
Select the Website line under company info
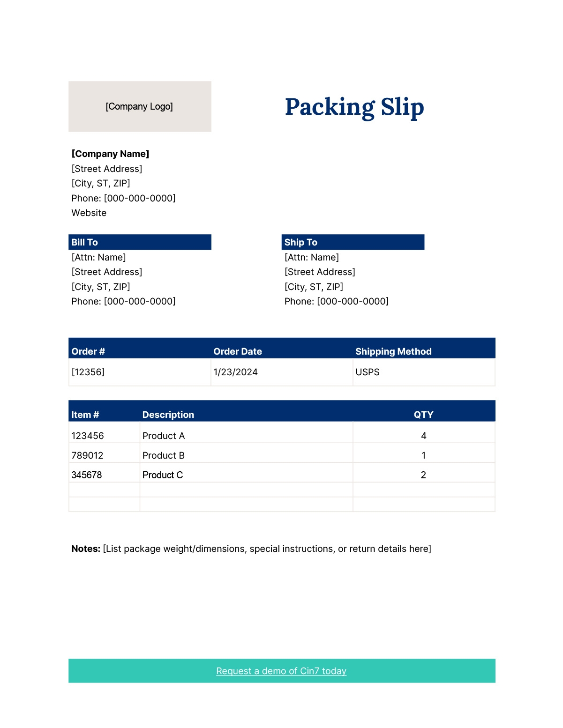(x=89, y=213)
